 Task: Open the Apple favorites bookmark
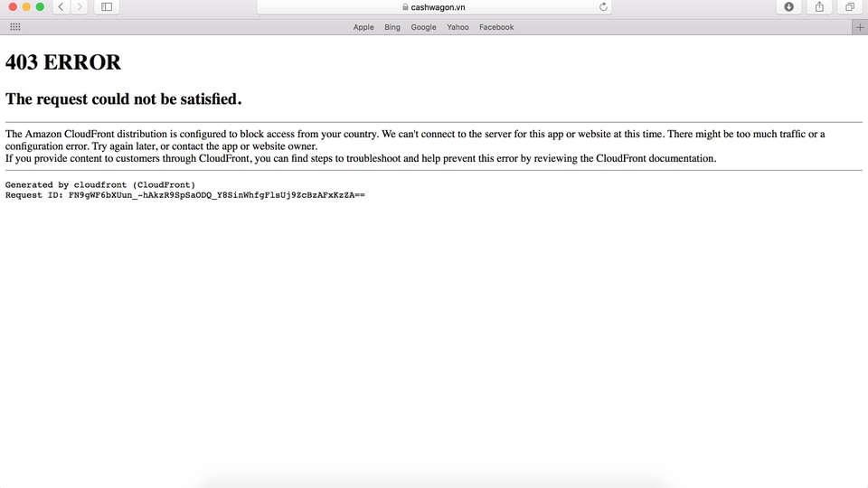click(x=363, y=27)
